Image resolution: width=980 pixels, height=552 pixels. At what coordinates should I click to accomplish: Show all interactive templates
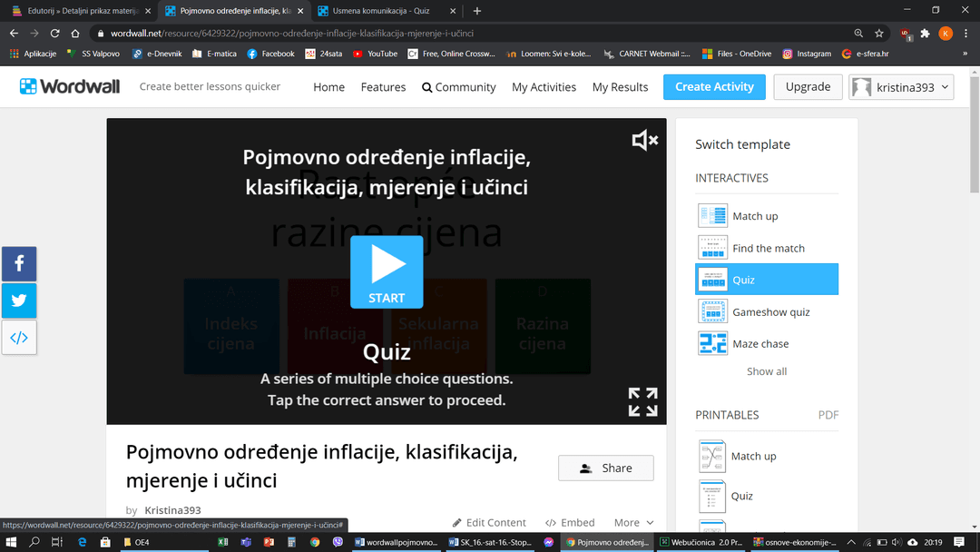click(x=767, y=371)
